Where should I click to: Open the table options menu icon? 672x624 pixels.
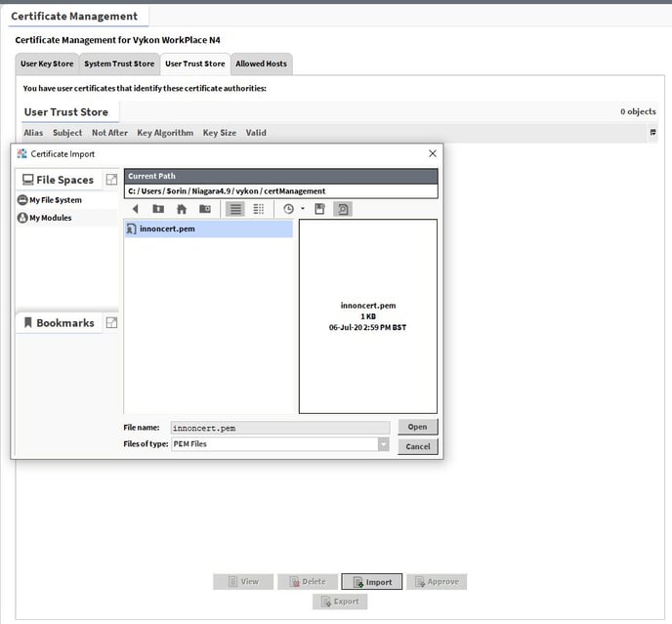point(652,133)
